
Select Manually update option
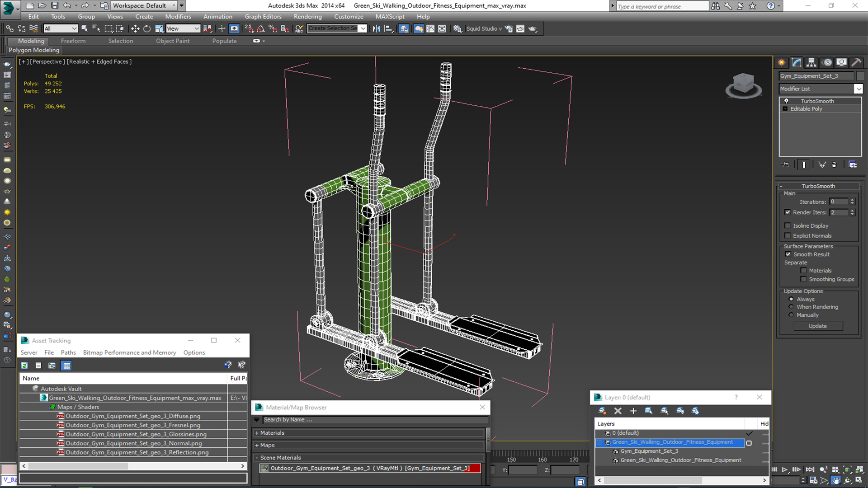[x=791, y=315]
